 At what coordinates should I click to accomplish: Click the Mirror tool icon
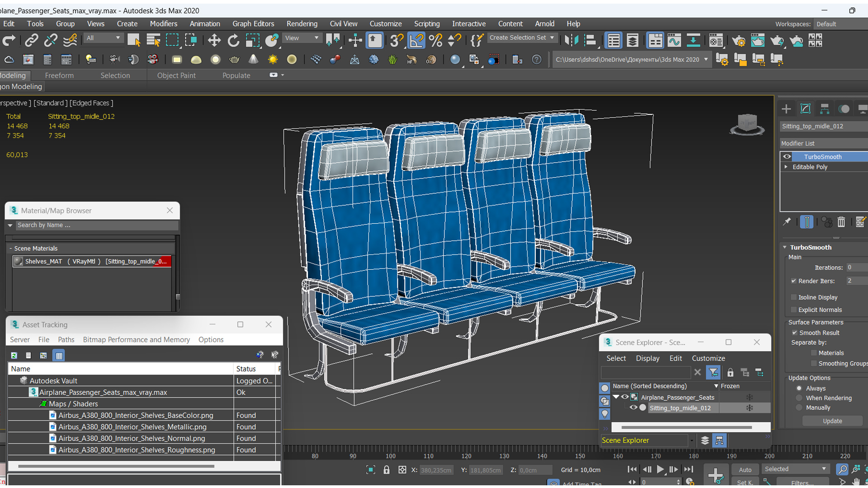tap(571, 41)
